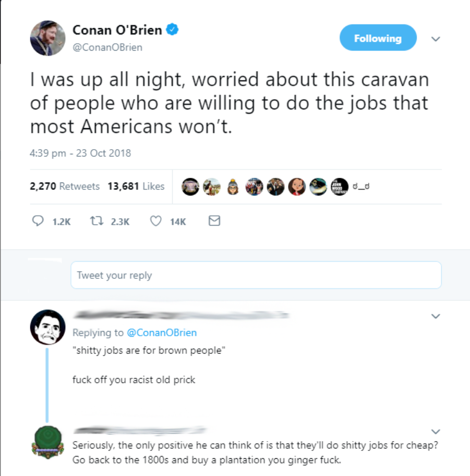Click the reply speech bubble icon
This screenshot has width=470, height=476.
tap(38, 221)
